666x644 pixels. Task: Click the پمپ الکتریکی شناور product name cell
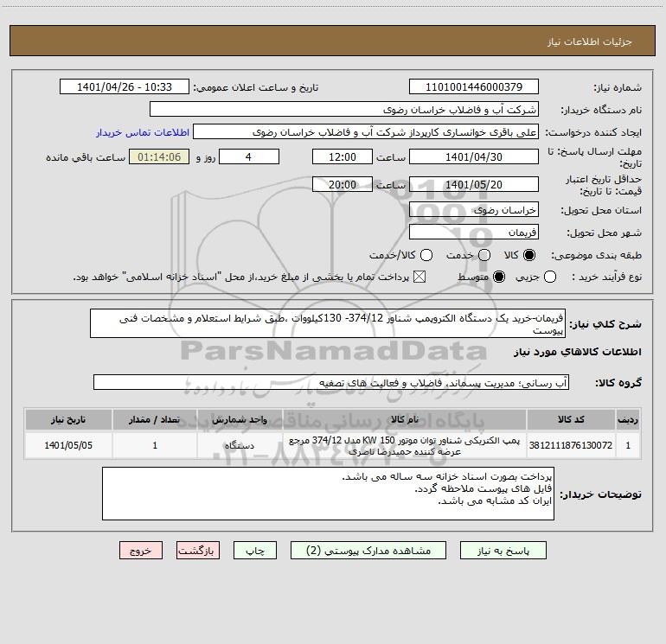tap(405, 445)
